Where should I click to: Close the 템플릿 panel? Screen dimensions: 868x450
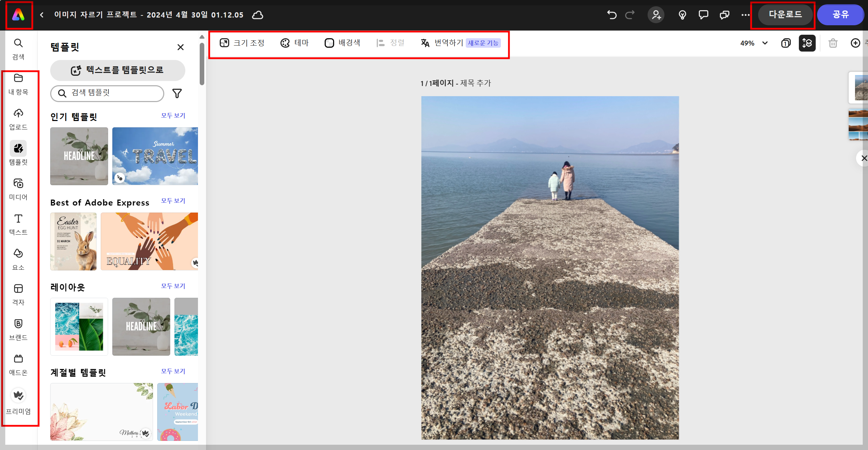point(180,47)
